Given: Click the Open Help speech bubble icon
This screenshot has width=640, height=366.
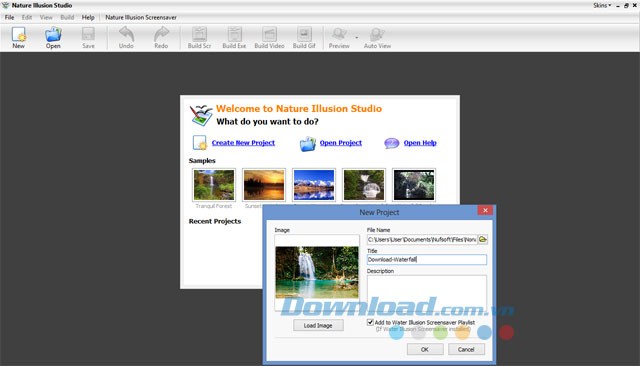Looking at the screenshot, I should pyautogui.click(x=391, y=143).
